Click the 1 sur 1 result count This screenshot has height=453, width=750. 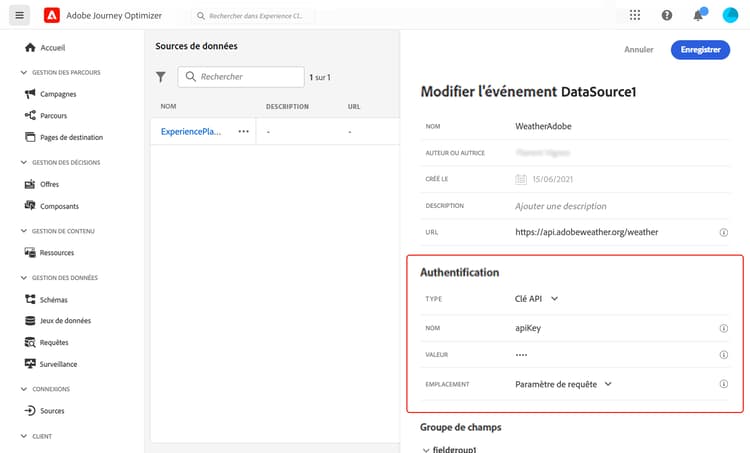320,77
